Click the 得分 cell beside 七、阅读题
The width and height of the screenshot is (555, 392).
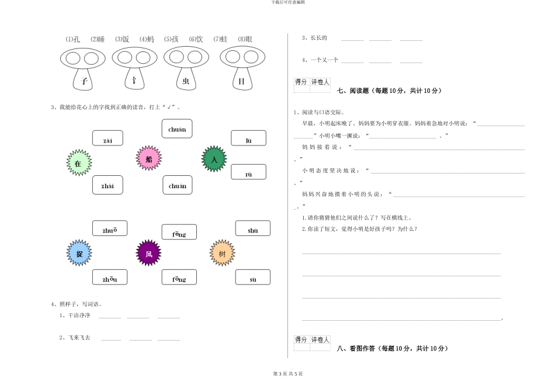301,82
